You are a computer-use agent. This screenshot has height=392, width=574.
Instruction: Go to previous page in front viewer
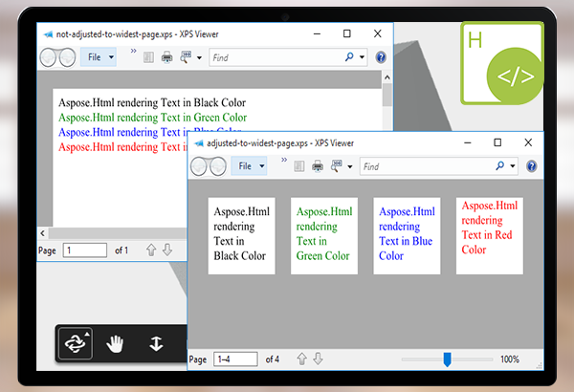pyautogui.click(x=302, y=359)
